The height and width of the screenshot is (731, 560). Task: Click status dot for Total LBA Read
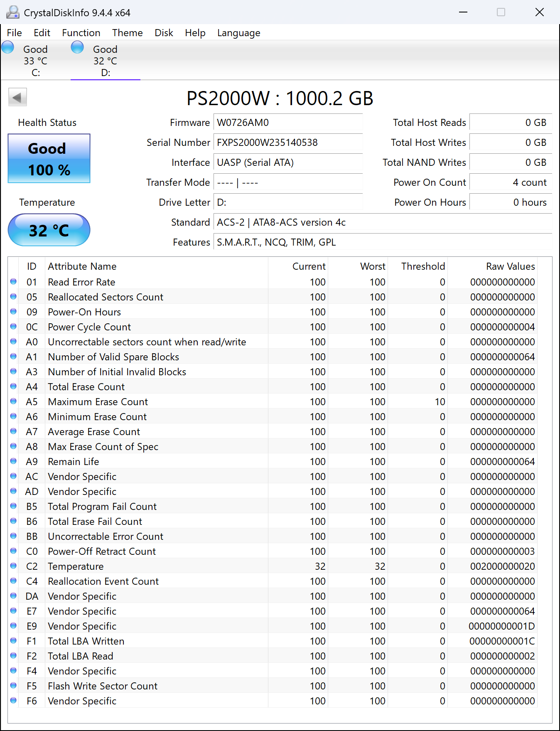pyautogui.click(x=13, y=656)
